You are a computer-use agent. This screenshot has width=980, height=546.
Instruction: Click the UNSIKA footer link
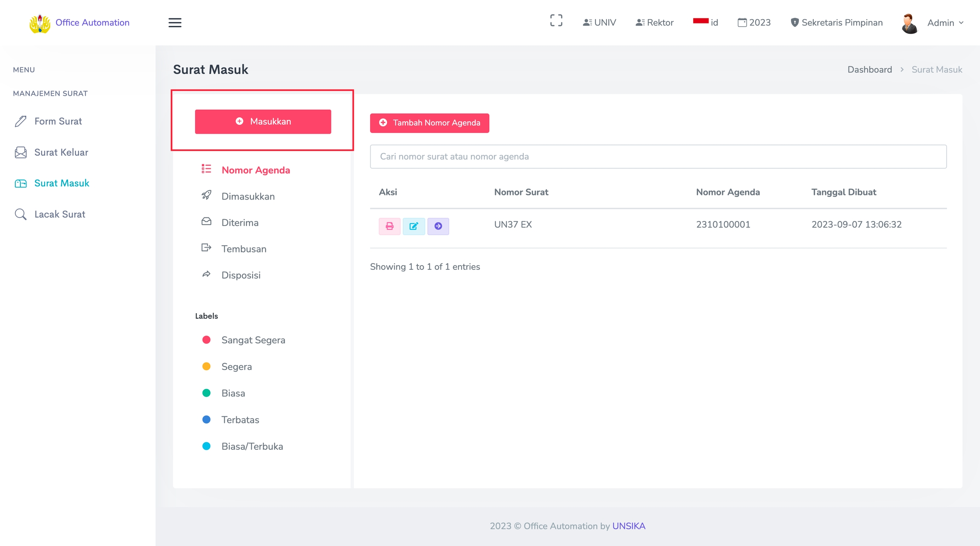click(629, 526)
